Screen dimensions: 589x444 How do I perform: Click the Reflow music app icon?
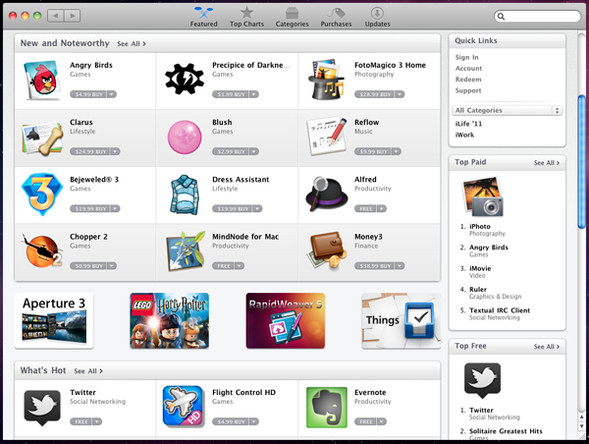(326, 136)
